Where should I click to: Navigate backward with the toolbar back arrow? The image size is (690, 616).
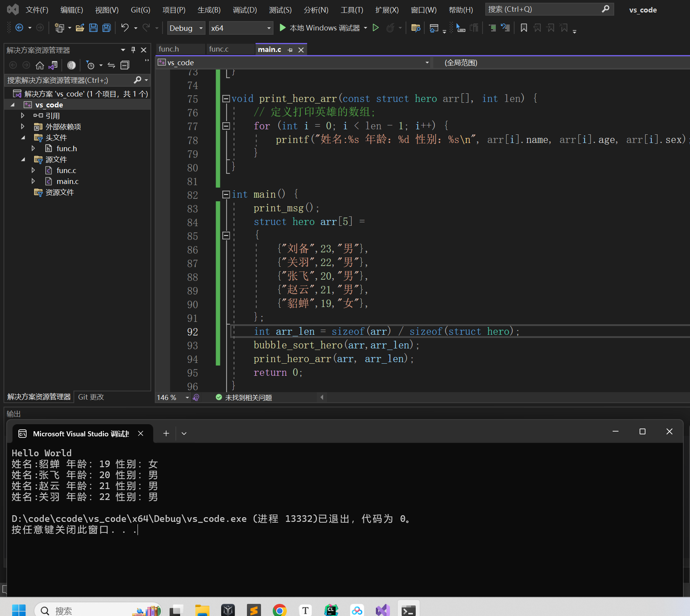(x=19, y=28)
